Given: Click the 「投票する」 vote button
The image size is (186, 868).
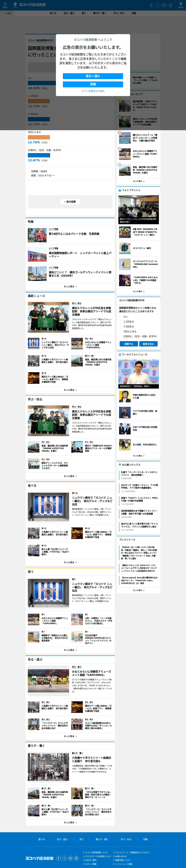Looking at the screenshot, I should [129, 344].
